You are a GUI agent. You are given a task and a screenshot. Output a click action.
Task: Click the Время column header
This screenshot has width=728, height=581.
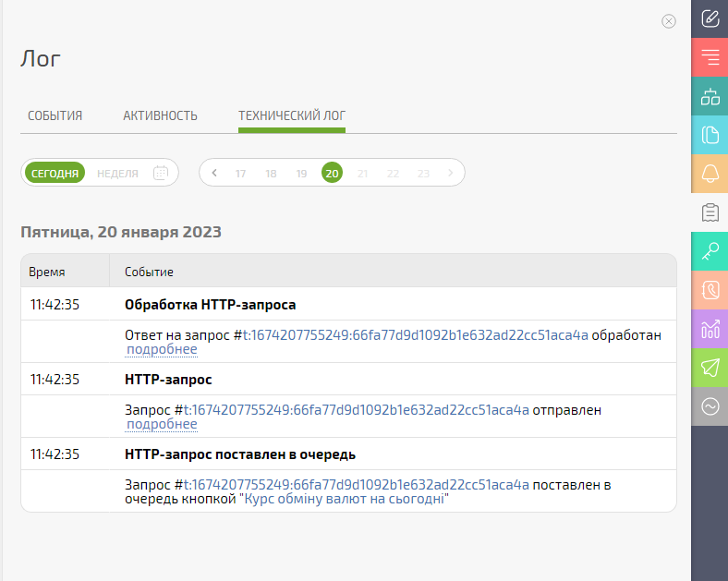click(x=46, y=272)
